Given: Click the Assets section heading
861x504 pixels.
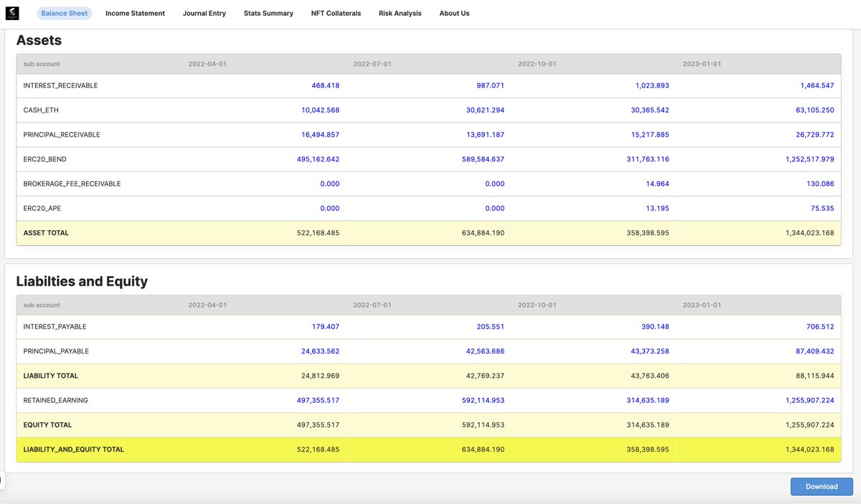Looking at the screenshot, I should 39,40.
